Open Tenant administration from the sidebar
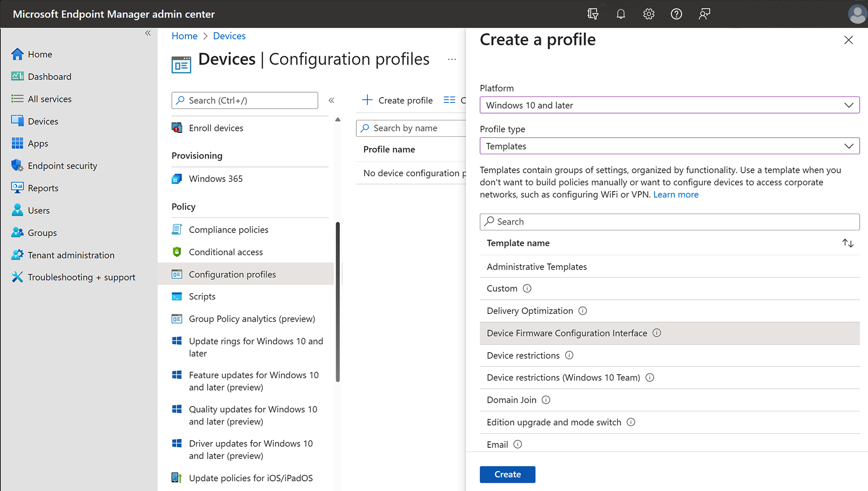This screenshot has width=868, height=491. (x=71, y=255)
